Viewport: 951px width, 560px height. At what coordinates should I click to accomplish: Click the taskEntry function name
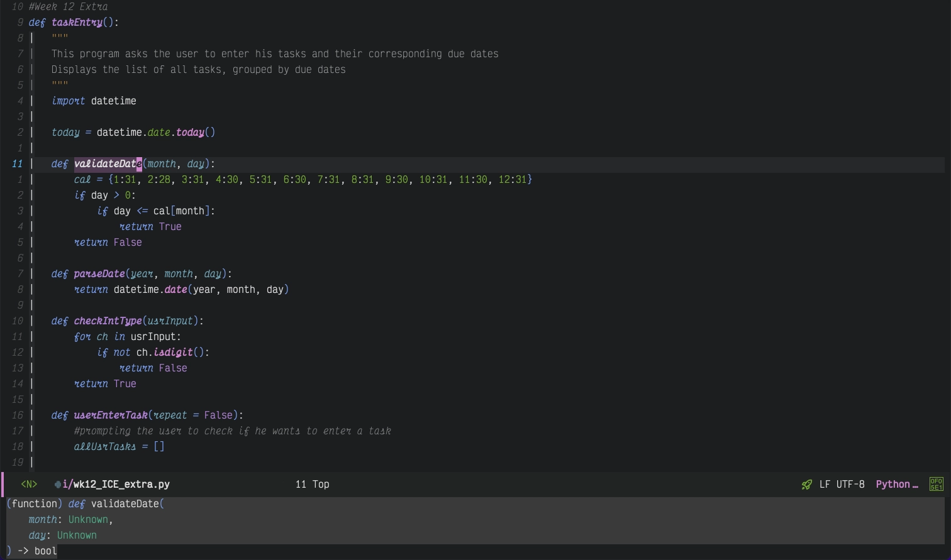(x=76, y=22)
